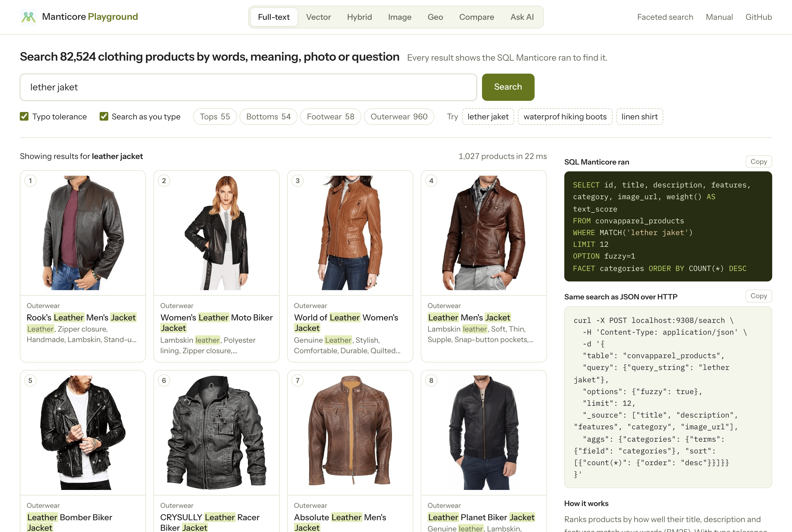The width and height of the screenshot is (792, 532).
Task: Open Women's Leather Moto Biker Jacket image
Action: point(217,233)
